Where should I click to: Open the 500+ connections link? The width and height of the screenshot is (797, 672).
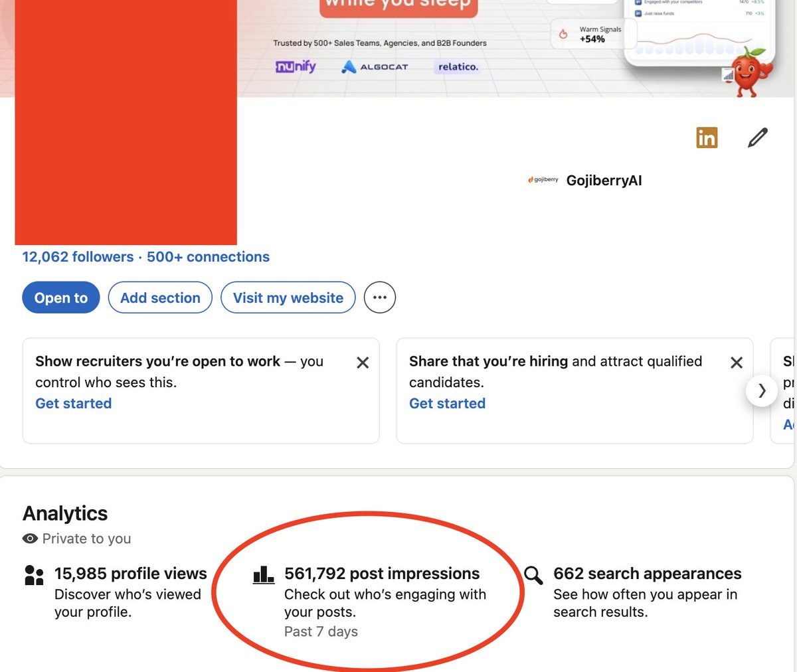coord(208,257)
